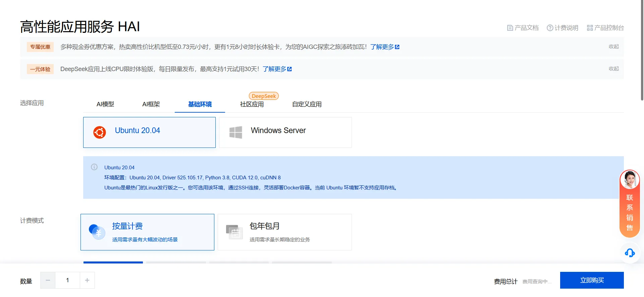Open the 产品文档 documentation link
This screenshot has height=297, width=644.
(x=523, y=28)
